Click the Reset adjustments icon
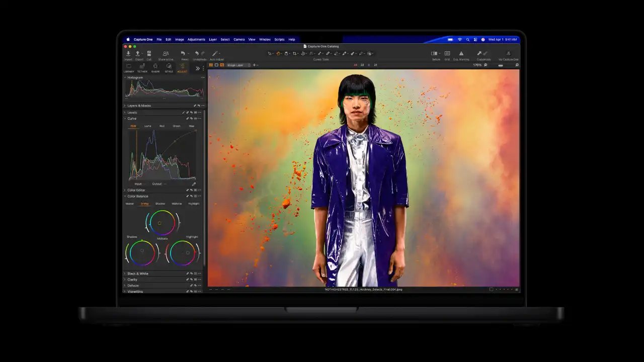The height and width of the screenshot is (362, 644). (x=183, y=53)
